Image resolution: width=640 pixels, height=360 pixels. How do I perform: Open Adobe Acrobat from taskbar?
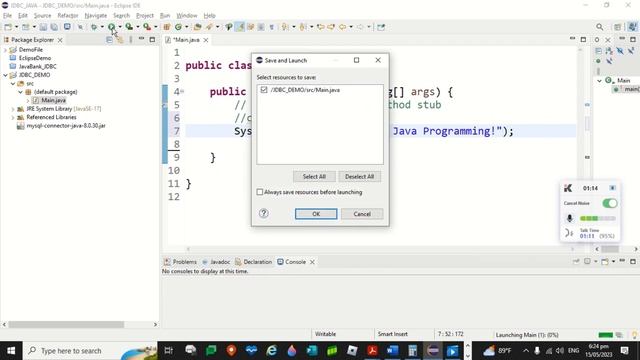pyautogui.click(x=372, y=351)
